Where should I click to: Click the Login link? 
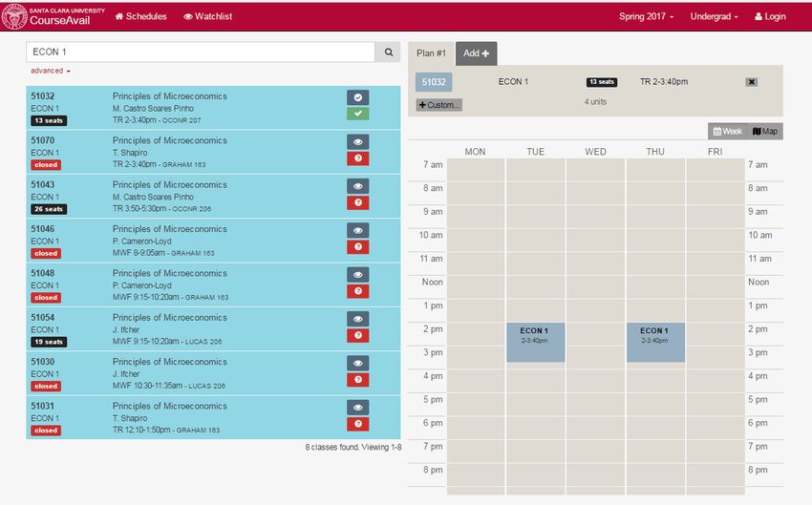(x=770, y=16)
